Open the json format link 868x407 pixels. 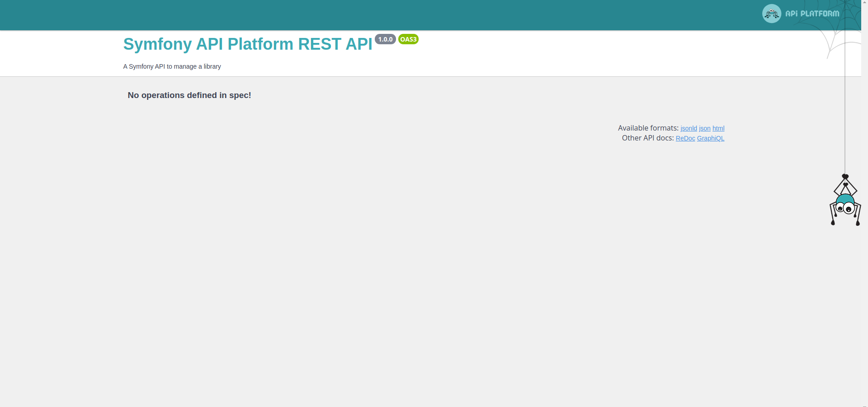click(704, 128)
